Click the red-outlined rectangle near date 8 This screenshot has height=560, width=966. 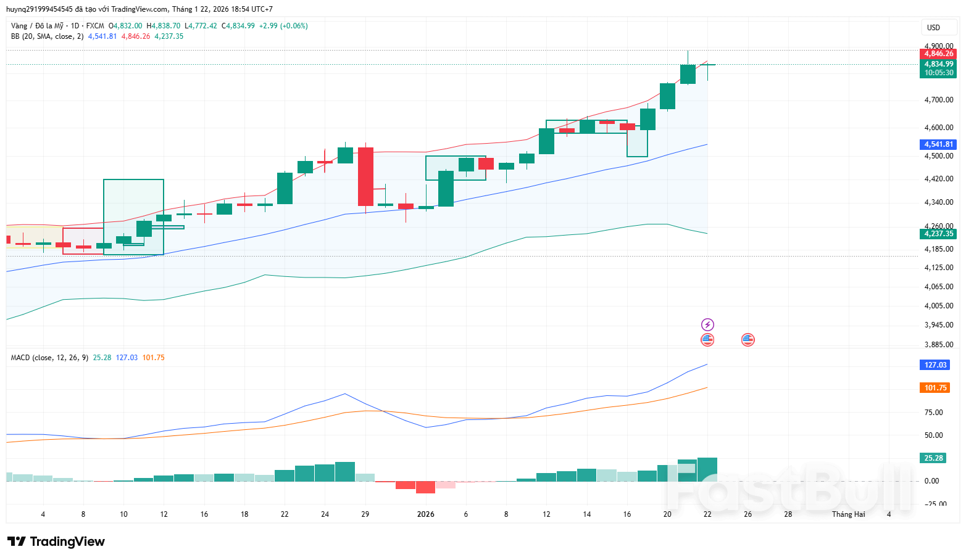(x=83, y=241)
